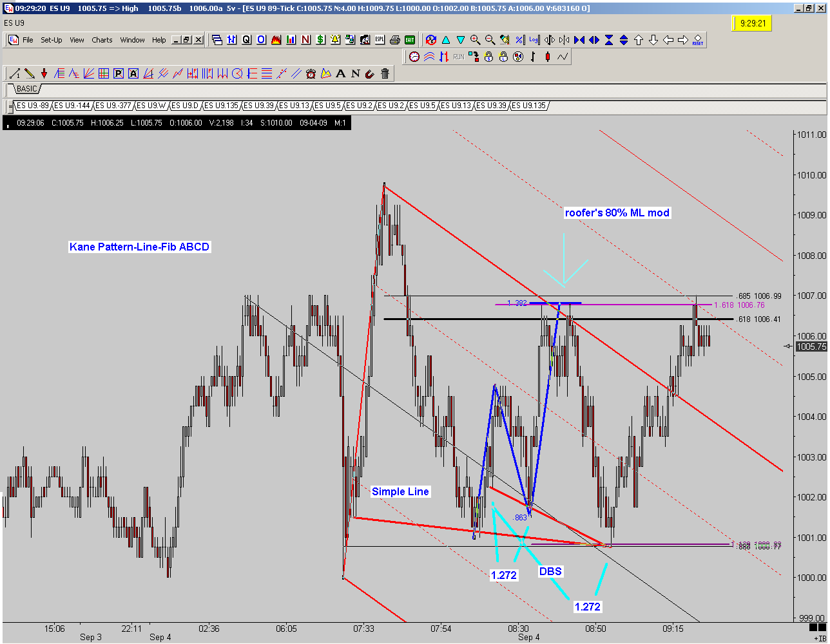
Task: Switch to line chart style
Action: (563, 57)
